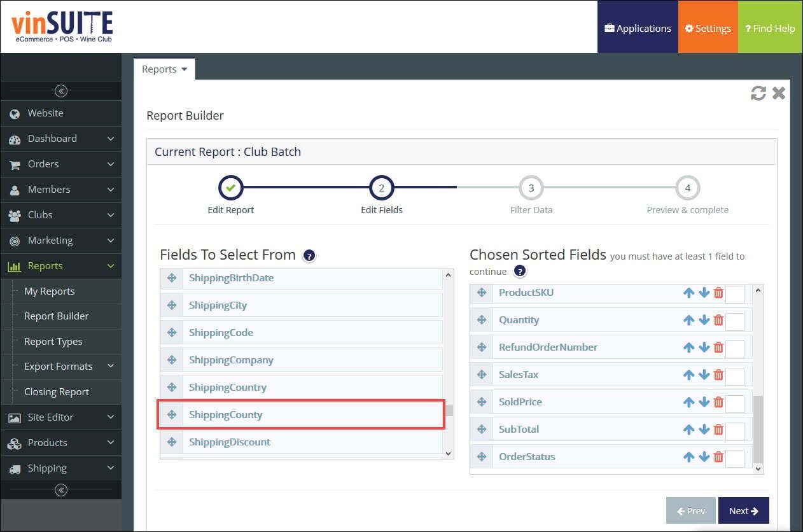The height and width of the screenshot is (532, 803).
Task: Open the My Reports menu item
Action: pos(50,291)
